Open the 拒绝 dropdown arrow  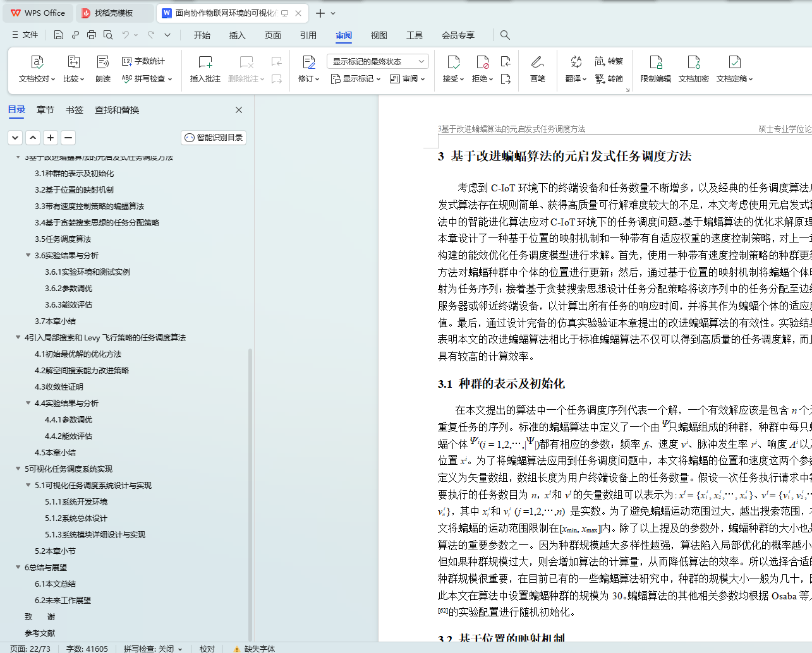(491, 80)
